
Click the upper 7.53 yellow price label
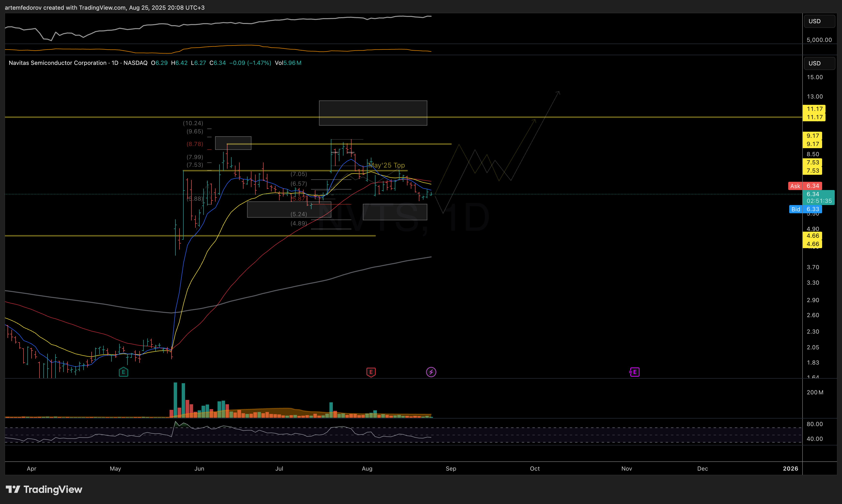tap(812, 162)
